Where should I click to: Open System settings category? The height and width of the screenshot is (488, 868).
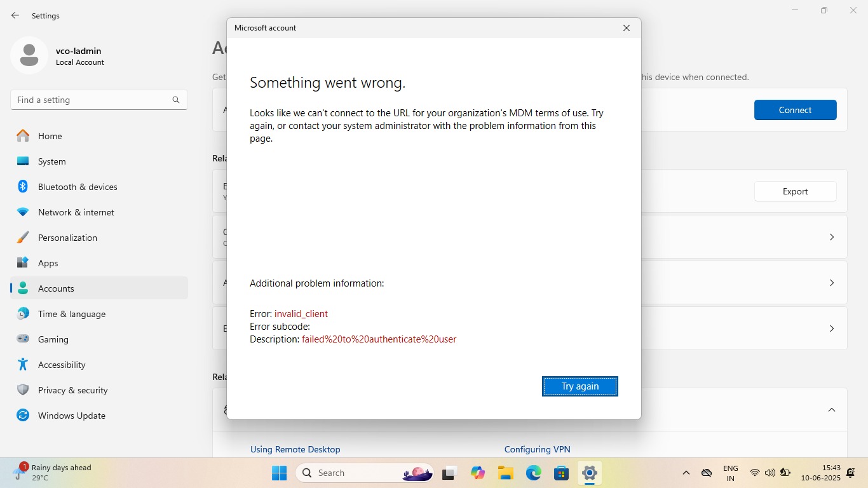tap(99, 161)
